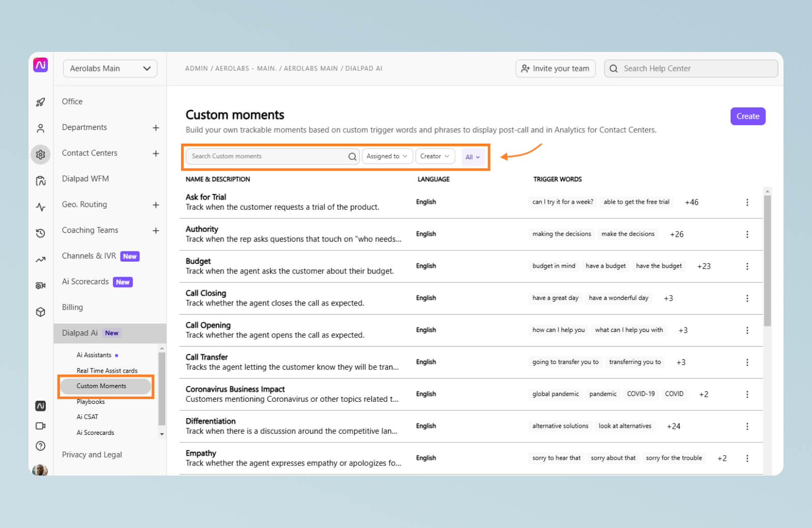Open the help question mark icon
Viewport: 812px width, 528px height.
coord(41,446)
